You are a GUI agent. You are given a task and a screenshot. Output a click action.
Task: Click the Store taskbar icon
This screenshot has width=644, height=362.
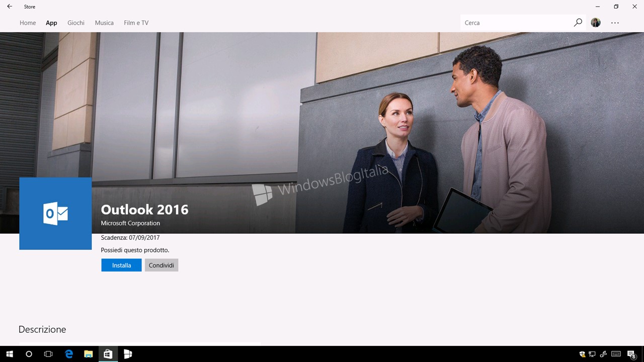click(x=108, y=354)
